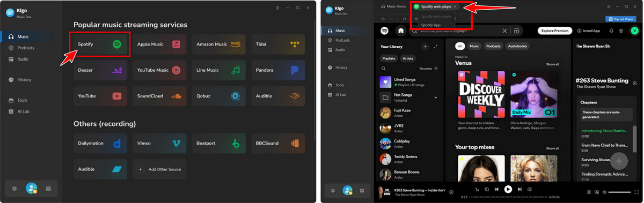Open the Spotify tile in the left window
Screen dimensions: 644x203
coord(100,44)
